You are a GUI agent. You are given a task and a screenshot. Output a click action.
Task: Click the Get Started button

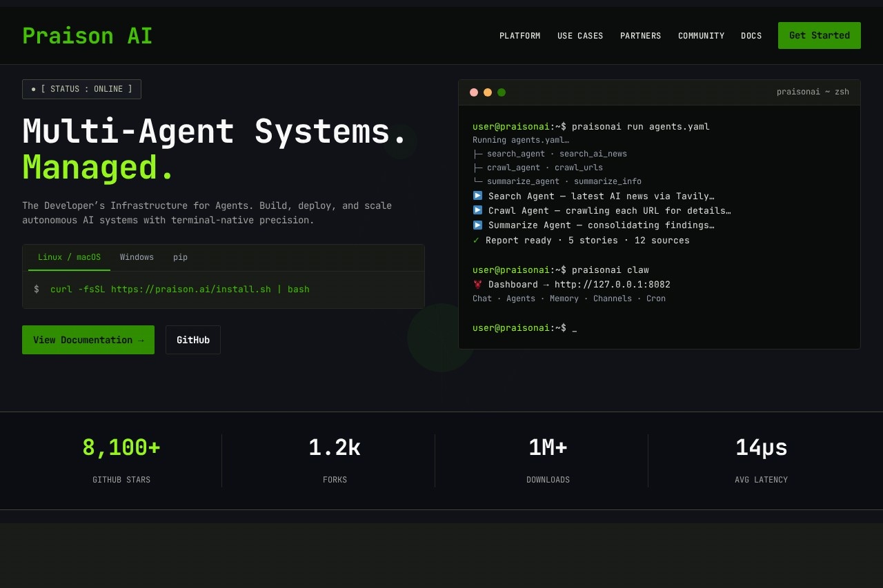820,35
